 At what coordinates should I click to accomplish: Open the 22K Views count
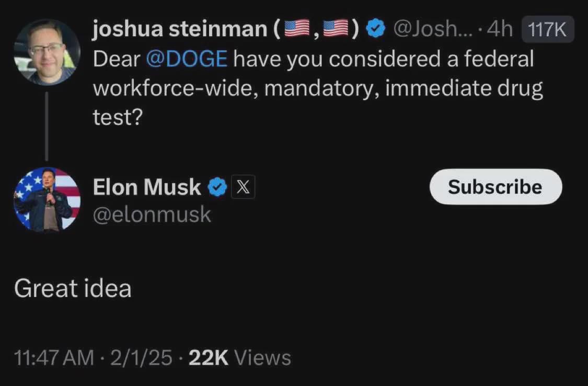coord(240,357)
